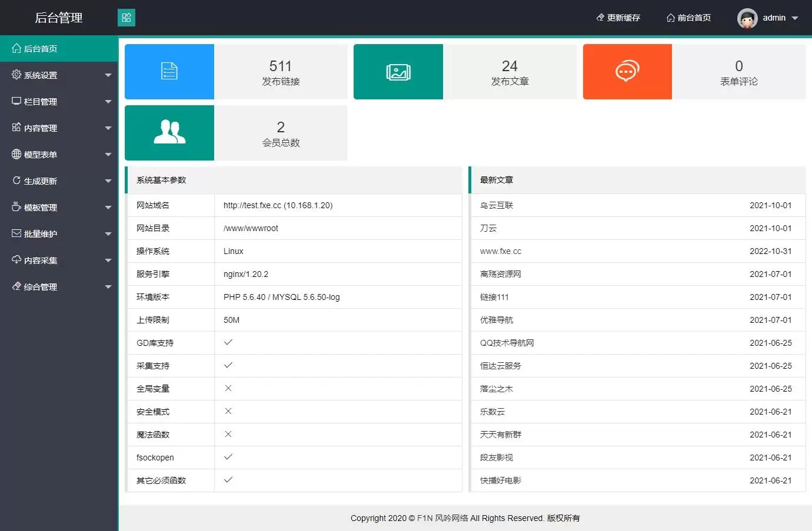Screen dimensions: 812x531
Task: Click the 安全模式 cross icon
Action: [228, 411]
